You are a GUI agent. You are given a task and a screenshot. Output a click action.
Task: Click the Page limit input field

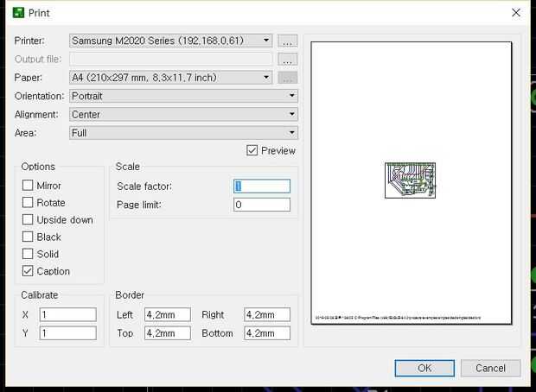262,205
